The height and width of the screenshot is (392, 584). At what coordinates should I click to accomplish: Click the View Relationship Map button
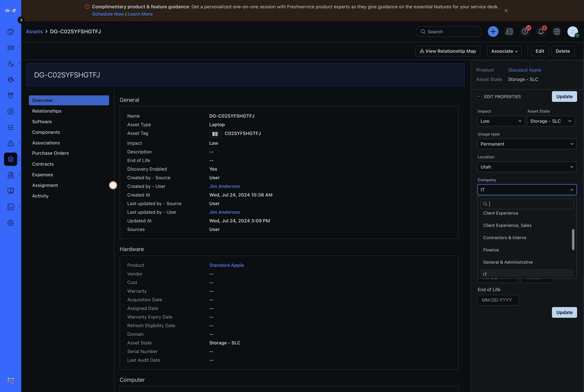pos(448,51)
